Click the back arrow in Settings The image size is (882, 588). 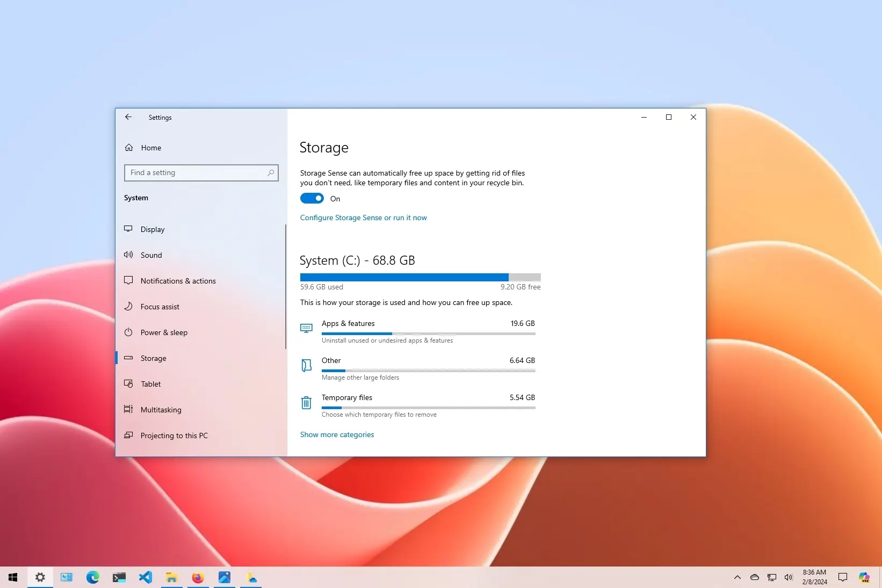(x=128, y=117)
